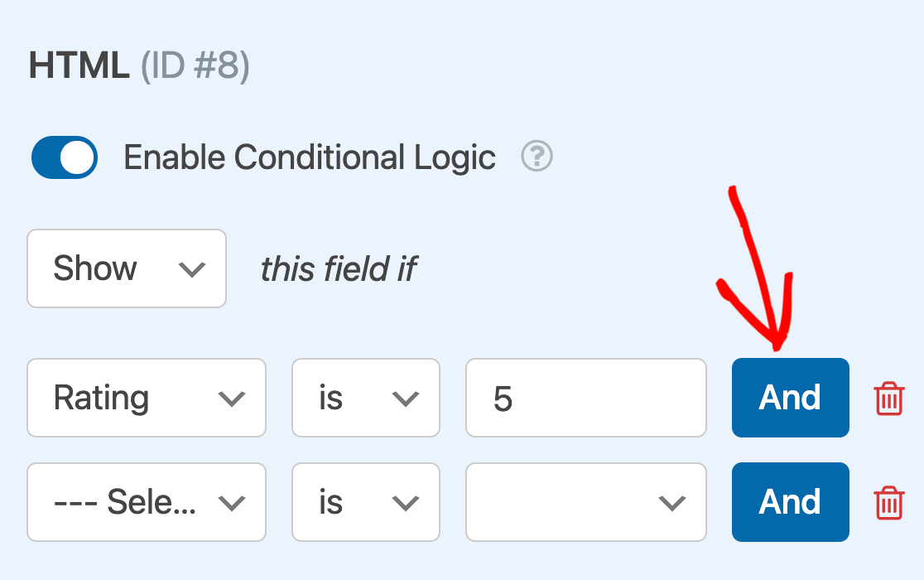This screenshot has width=924, height=580.
Task: Click the "this field if" text
Action: [339, 269]
